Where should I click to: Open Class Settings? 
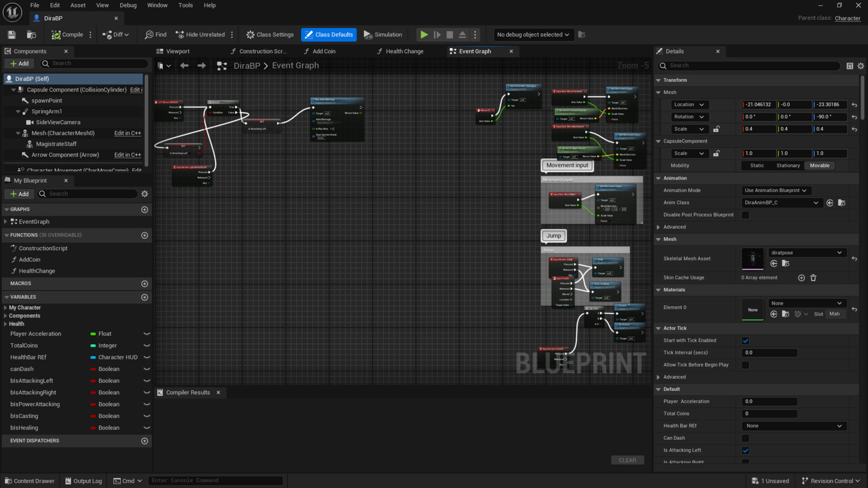[x=270, y=35]
